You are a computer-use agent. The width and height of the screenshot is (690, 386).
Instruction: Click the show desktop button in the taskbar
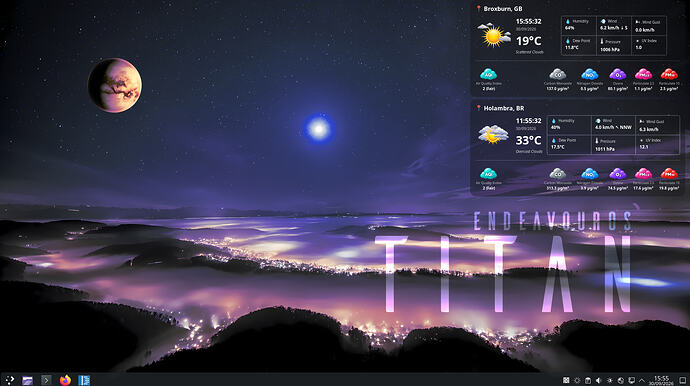pos(683,380)
